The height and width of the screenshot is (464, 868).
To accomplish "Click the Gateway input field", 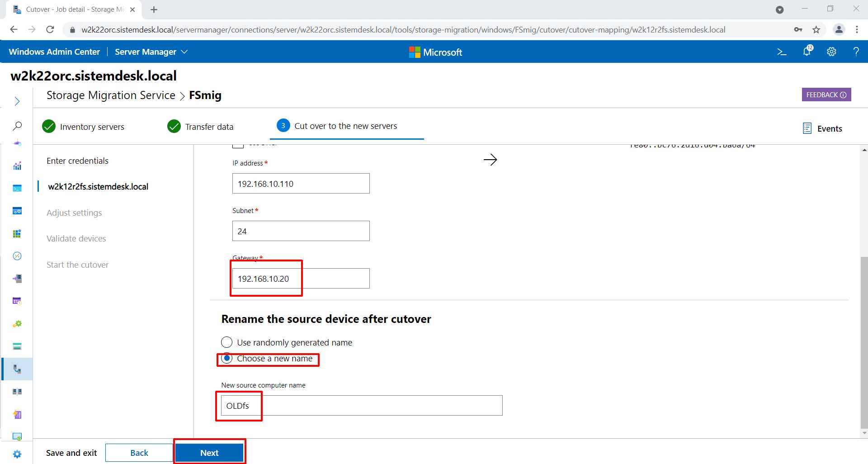I will coord(301,279).
